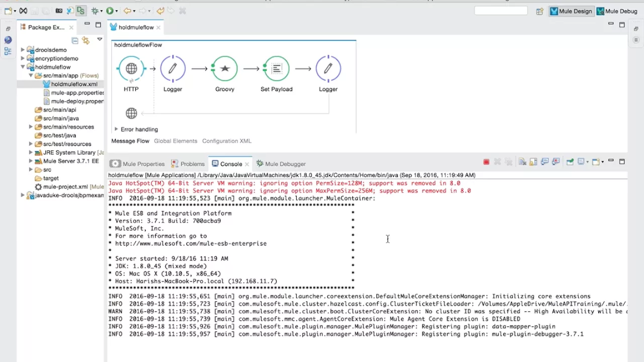The height and width of the screenshot is (362, 644).
Task: Open the Package Explorer view menu
Action: tap(100, 39)
